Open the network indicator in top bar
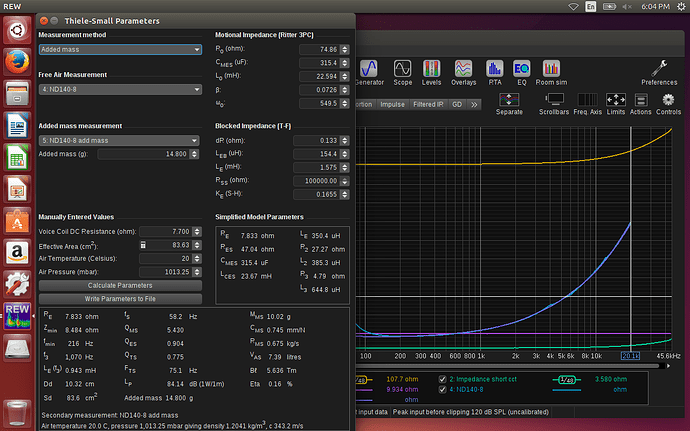This screenshot has height=431, width=690. pyautogui.click(x=573, y=7)
